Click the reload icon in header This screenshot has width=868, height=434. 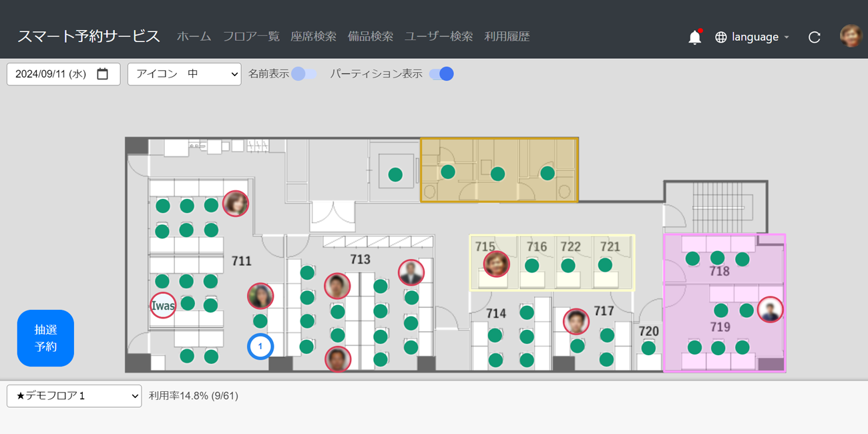pyautogui.click(x=814, y=37)
